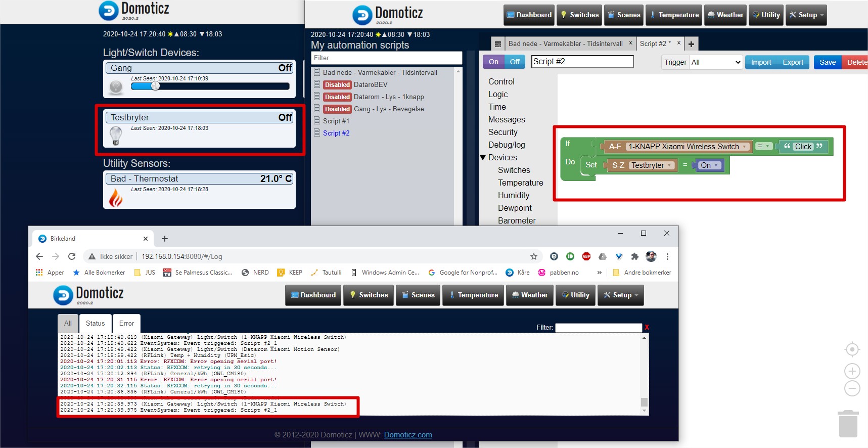Viewport: 868px width, 448px height.
Task: Open the blue Y extension icon
Action: pyautogui.click(x=619, y=256)
